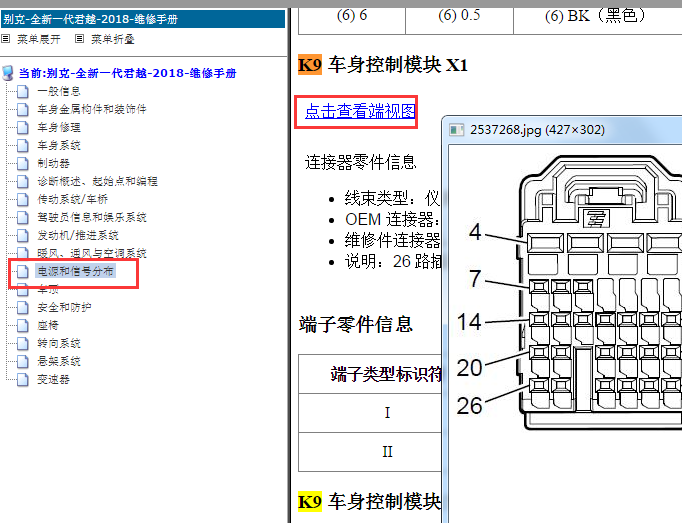
Task: Open the 车身金属构件和装饰件 section
Action: 92,109
